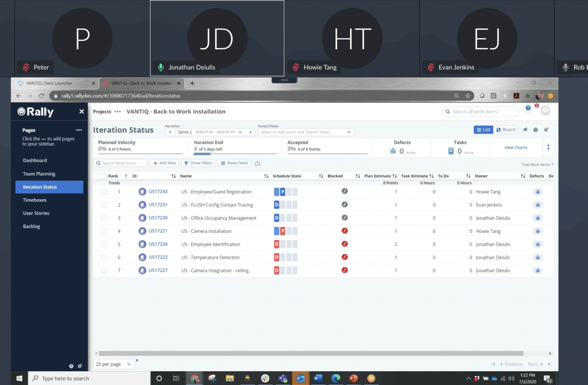Open the User Stories page
The width and height of the screenshot is (588, 385).
click(36, 213)
